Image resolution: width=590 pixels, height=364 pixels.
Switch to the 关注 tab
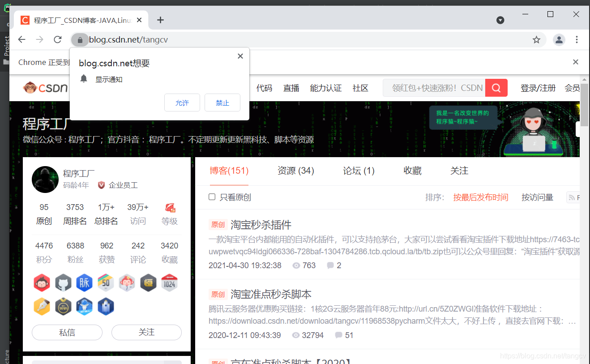tap(459, 171)
